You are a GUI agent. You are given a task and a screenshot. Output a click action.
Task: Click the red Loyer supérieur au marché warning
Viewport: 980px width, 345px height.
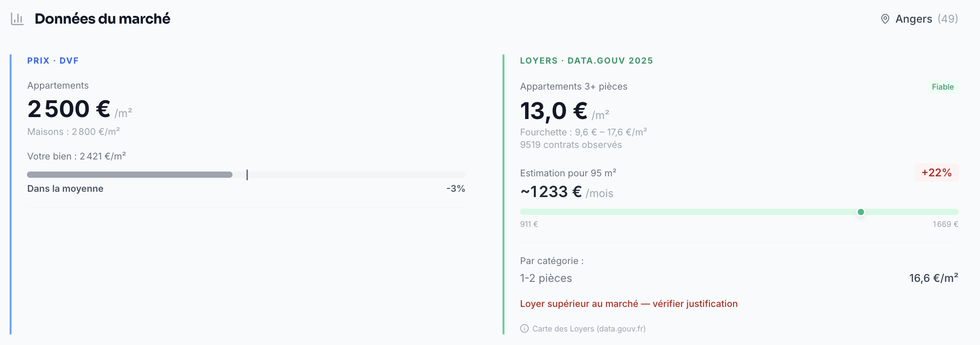[629, 304]
